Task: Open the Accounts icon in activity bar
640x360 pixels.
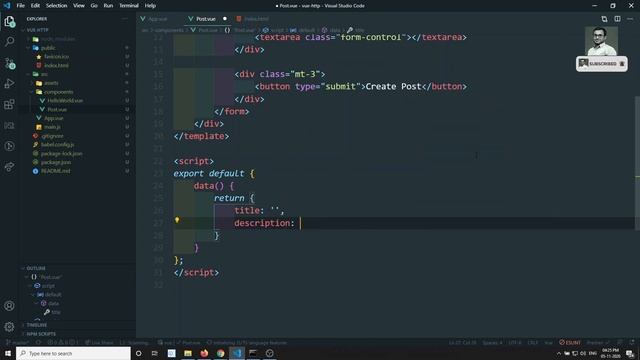Action: (x=9, y=306)
